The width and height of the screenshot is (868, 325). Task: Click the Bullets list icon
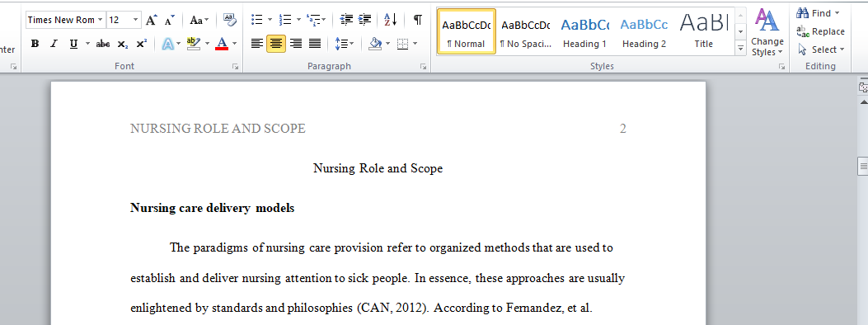257,20
